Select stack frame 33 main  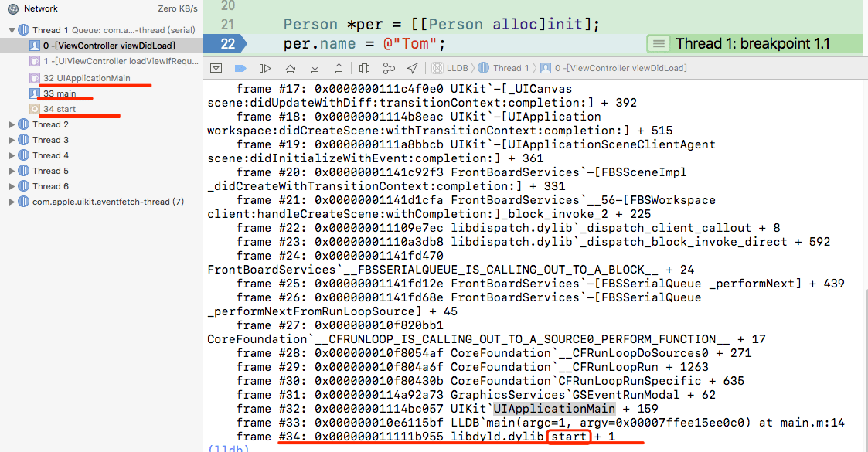point(60,93)
